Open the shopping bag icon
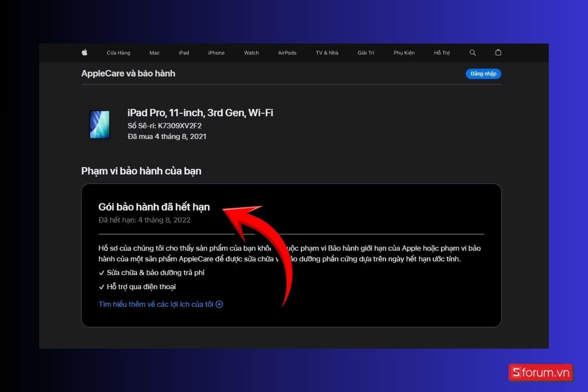 pyautogui.click(x=498, y=52)
